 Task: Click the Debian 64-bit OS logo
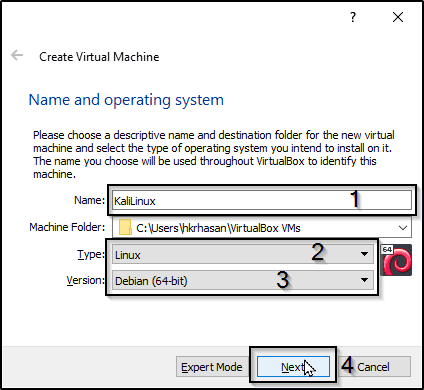(396, 260)
